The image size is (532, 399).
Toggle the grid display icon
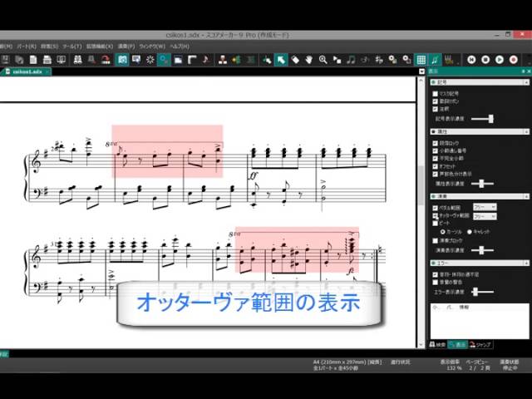pos(421,60)
